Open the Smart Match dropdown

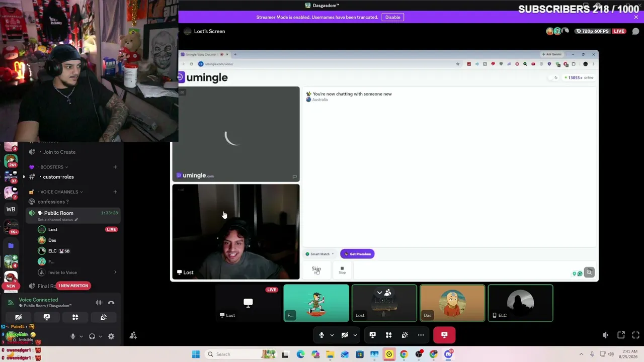[x=319, y=254]
